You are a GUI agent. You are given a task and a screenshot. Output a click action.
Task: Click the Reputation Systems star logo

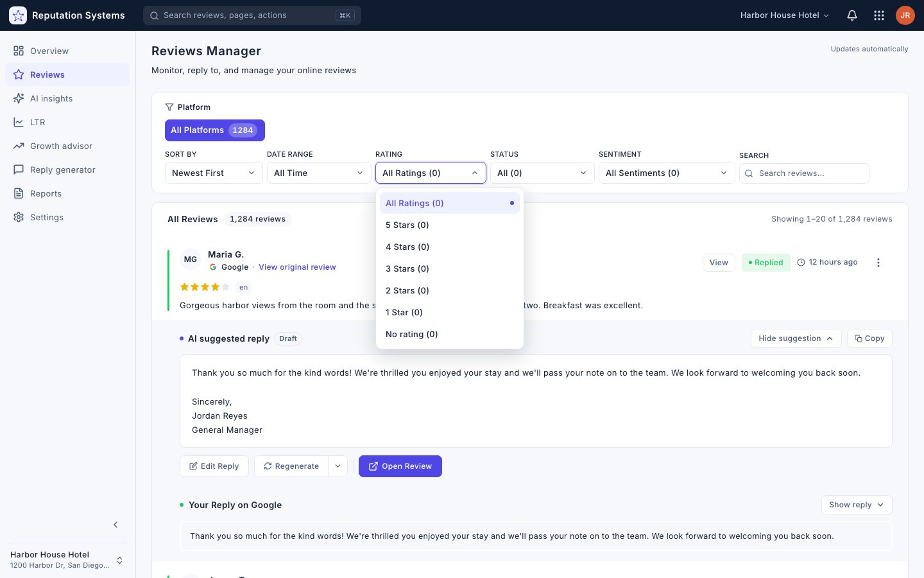point(18,15)
